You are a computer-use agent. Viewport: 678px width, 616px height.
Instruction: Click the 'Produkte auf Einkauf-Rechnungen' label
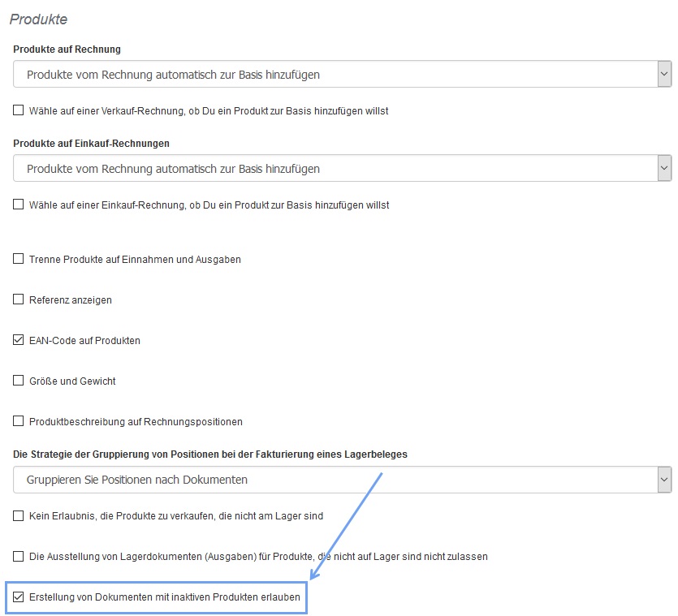[x=91, y=144]
